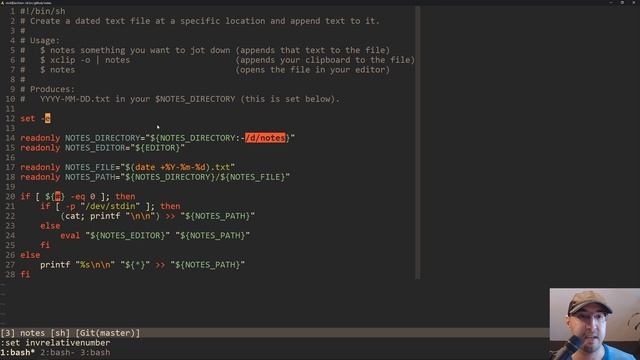This screenshot has height=360, width=640.
Task: Click line number 14 in the gutter
Action: tap(10, 138)
